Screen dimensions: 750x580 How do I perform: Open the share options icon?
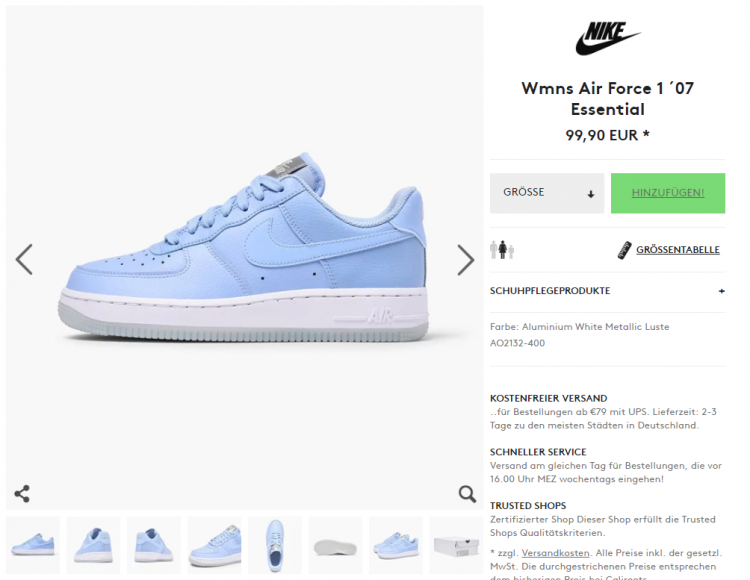coord(22,493)
